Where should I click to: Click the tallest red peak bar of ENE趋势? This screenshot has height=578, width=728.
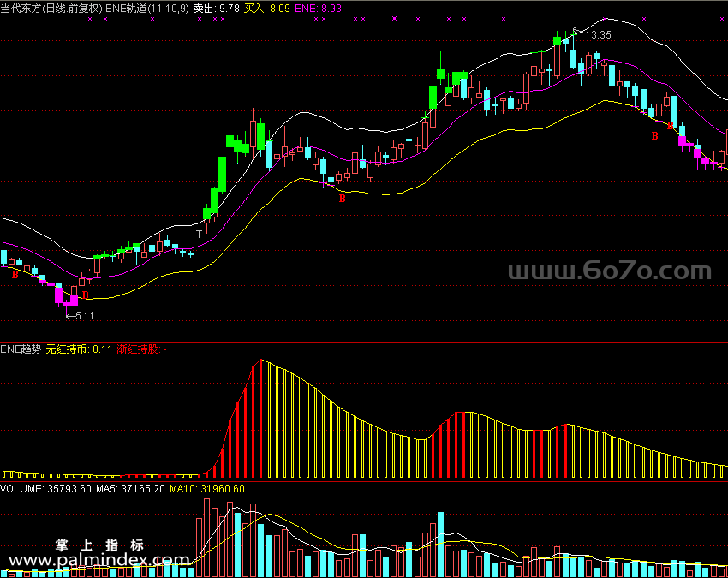coord(261,418)
